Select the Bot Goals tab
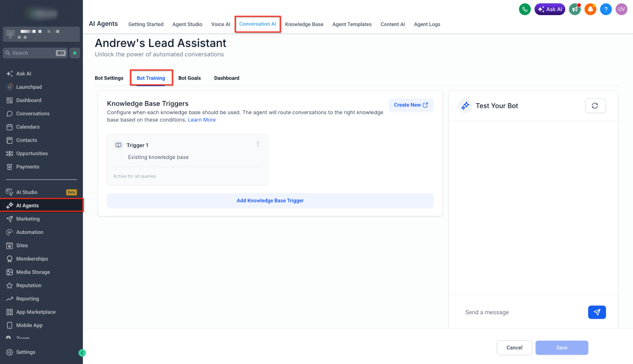Screen dimensions: 633x364 (190, 78)
